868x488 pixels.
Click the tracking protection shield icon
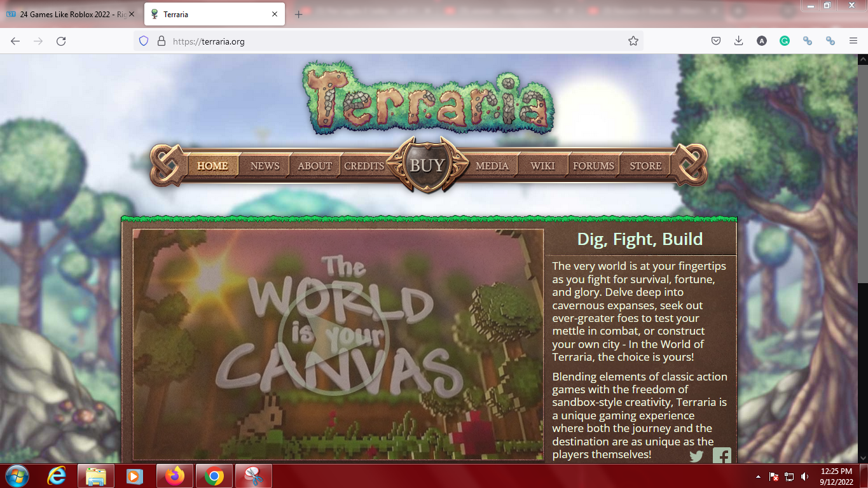[144, 41]
